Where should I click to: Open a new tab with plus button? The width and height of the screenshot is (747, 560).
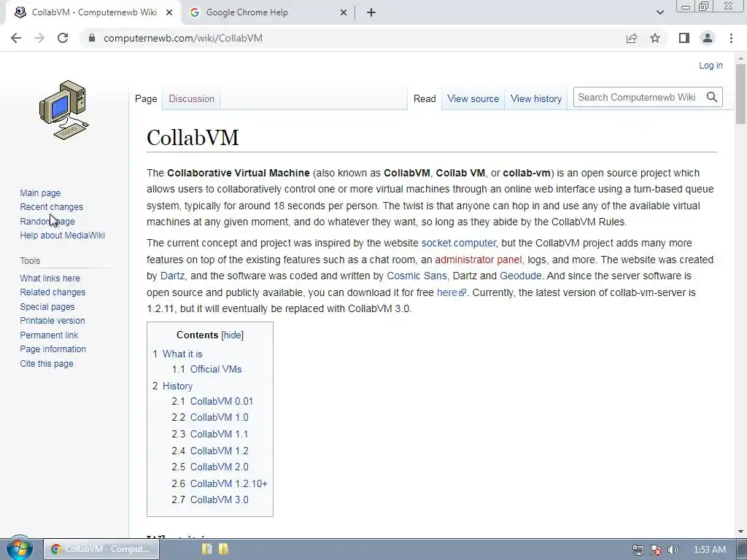click(371, 13)
